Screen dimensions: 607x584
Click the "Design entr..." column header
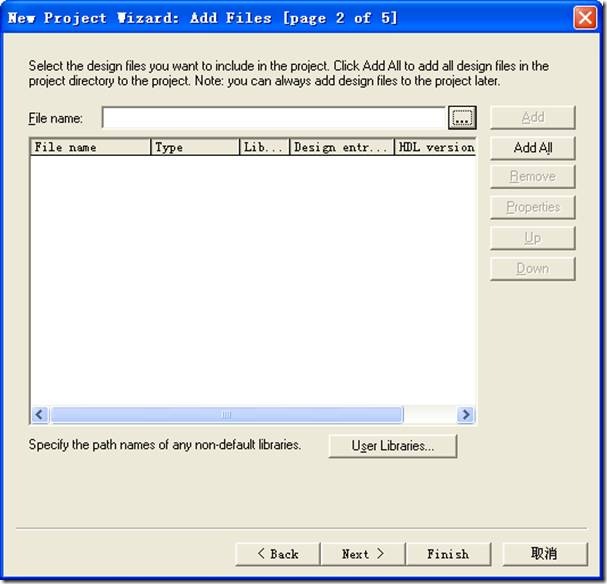pos(342,147)
